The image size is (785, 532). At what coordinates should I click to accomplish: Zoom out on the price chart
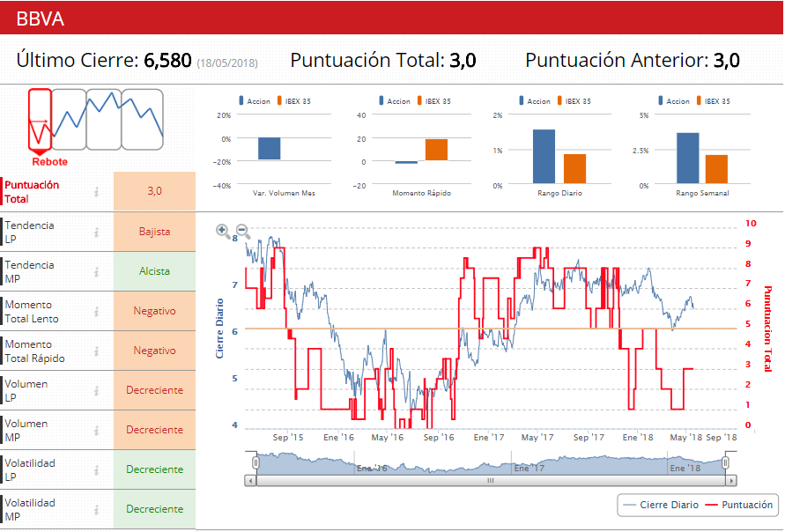[243, 231]
